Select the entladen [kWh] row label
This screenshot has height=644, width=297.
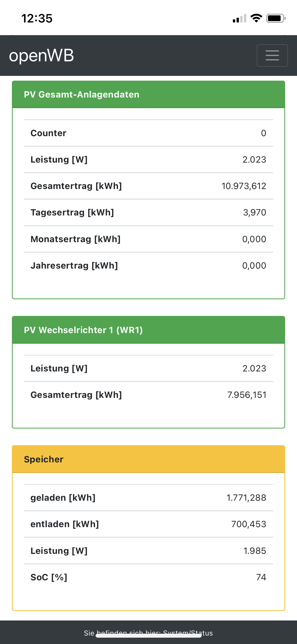(65, 524)
